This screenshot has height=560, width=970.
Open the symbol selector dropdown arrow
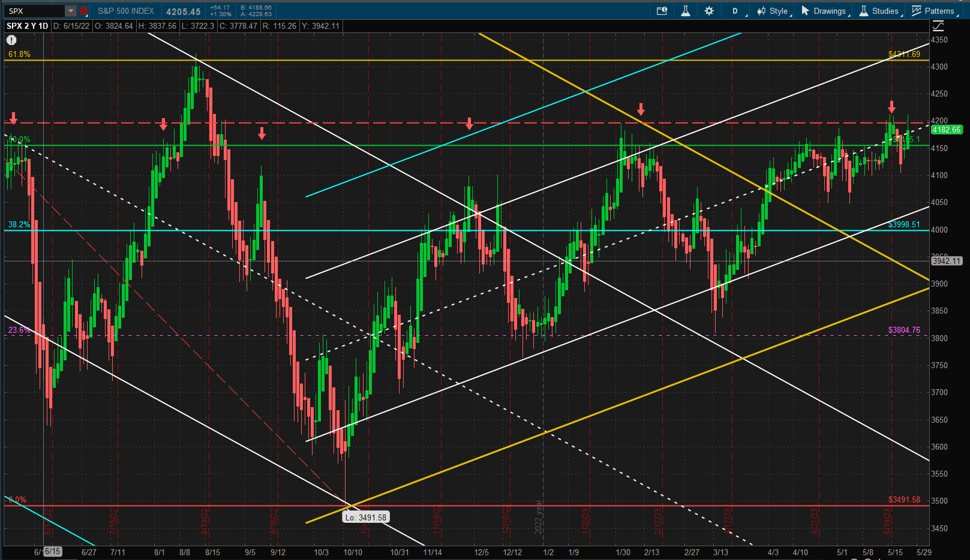coord(71,11)
